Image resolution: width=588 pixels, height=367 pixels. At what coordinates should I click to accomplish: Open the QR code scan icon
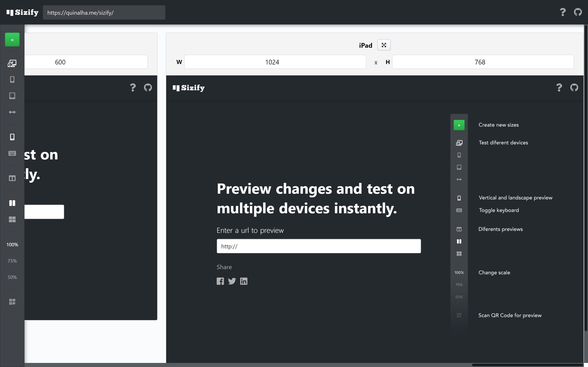(12, 302)
